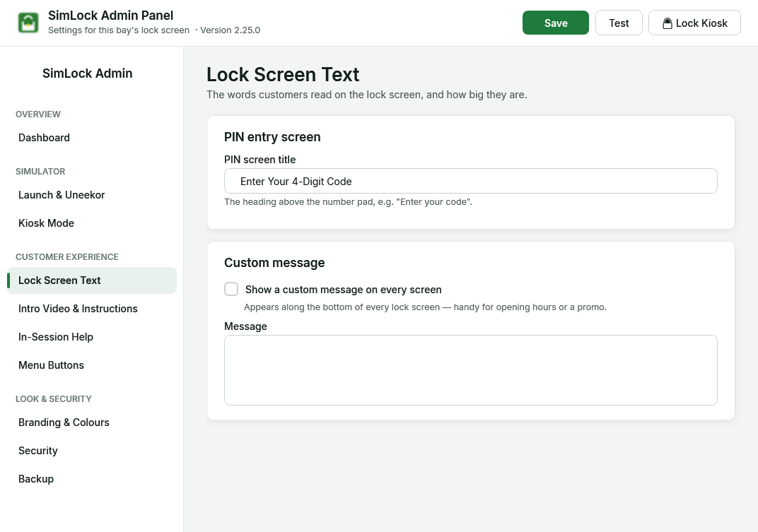Click the PIN screen title field label
This screenshot has height=532, width=758.
(260, 160)
